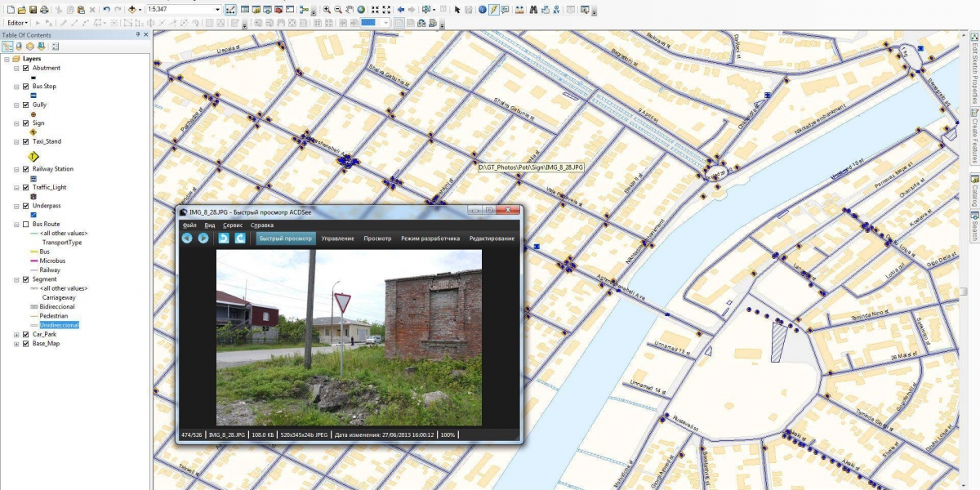Screen dimensions: 980x490
Task: Open Вид menu in ACDSee
Action: coord(210,225)
